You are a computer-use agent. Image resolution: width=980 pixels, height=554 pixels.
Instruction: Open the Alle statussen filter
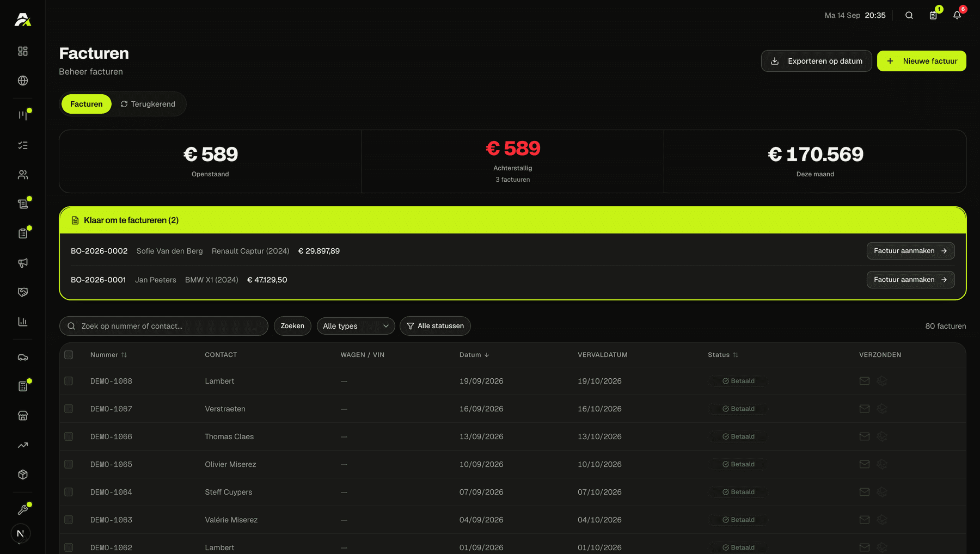click(x=435, y=326)
